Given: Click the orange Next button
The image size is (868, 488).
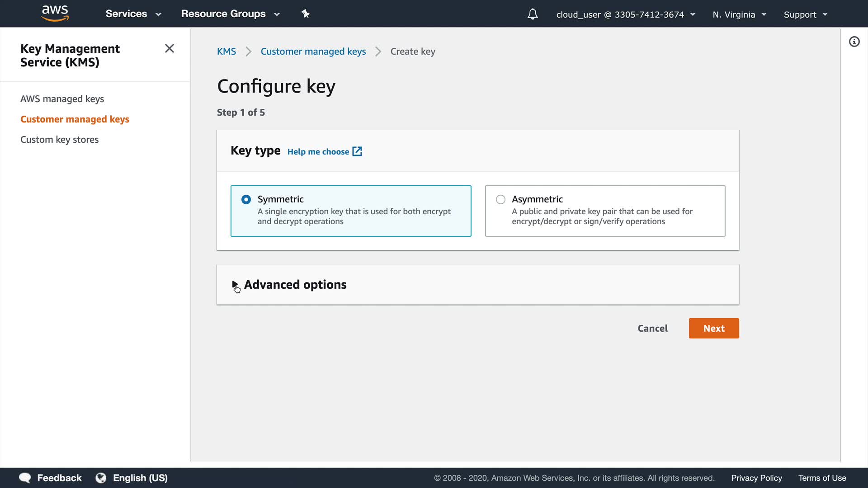Looking at the screenshot, I should tap(713, 328).
